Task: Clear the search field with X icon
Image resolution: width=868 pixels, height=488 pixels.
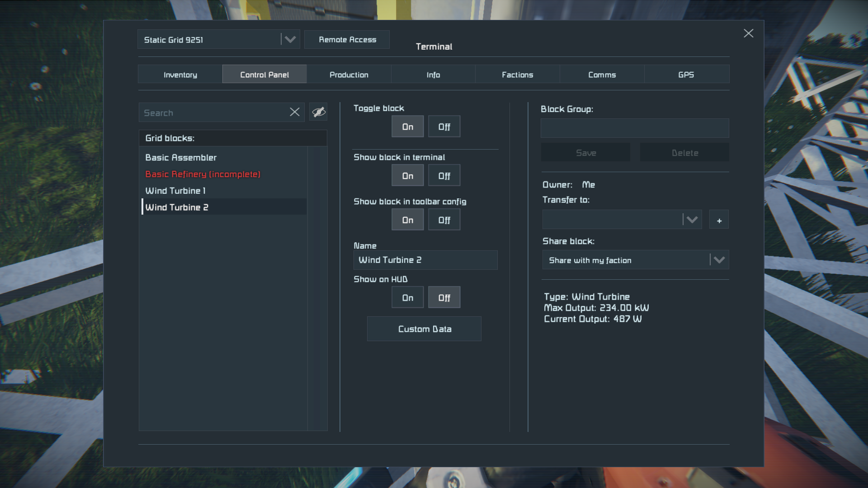Action: [x=294, y=112]
